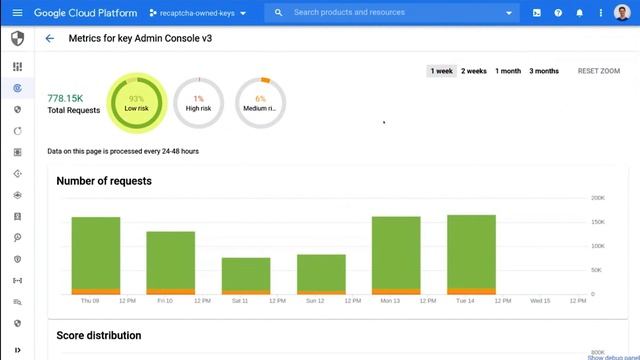Image resolution: width=640 pixels, height=360 pixels.
Task: Open the three-dot settings menu
Action: pos(600,13)
